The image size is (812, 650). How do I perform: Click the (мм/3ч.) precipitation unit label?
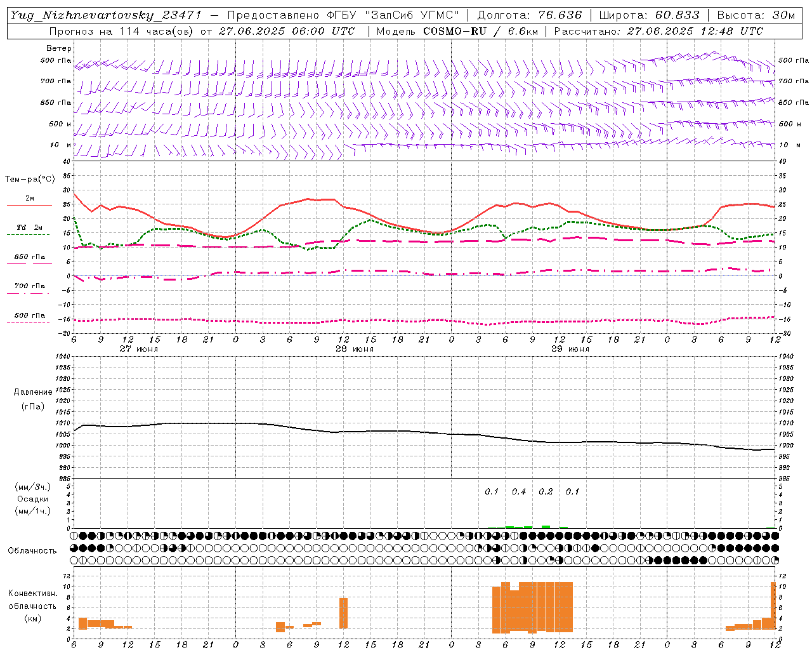pos(32,487)
